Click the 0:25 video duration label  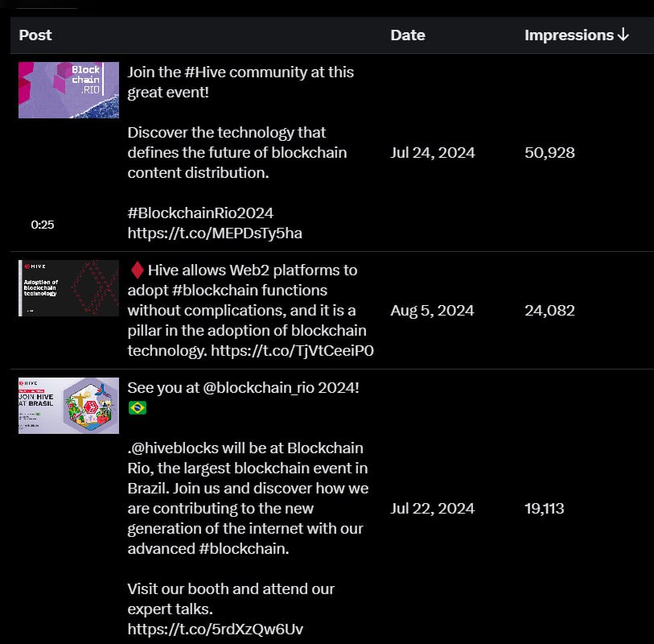tap(43, 225)
